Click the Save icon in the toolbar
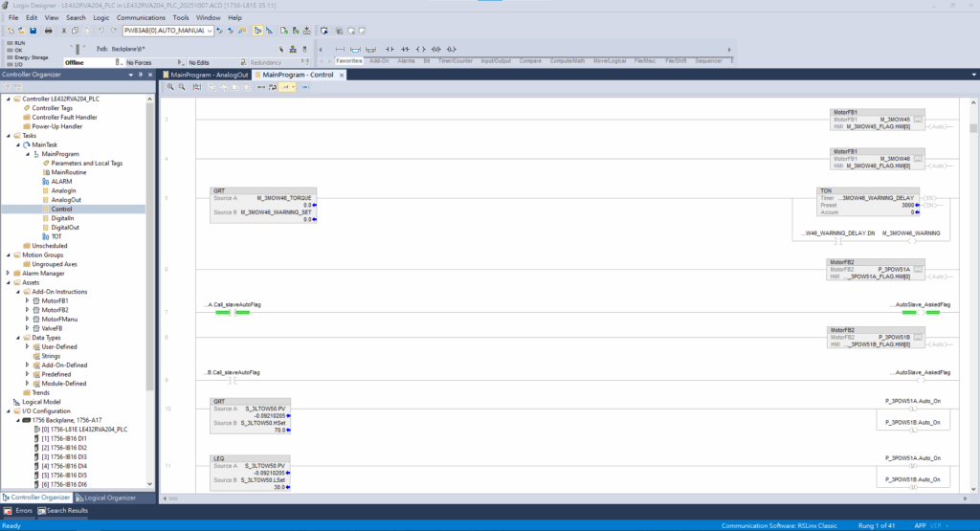Screen dimensions: 980x531 pyautogui.click(x=33, y=31)
